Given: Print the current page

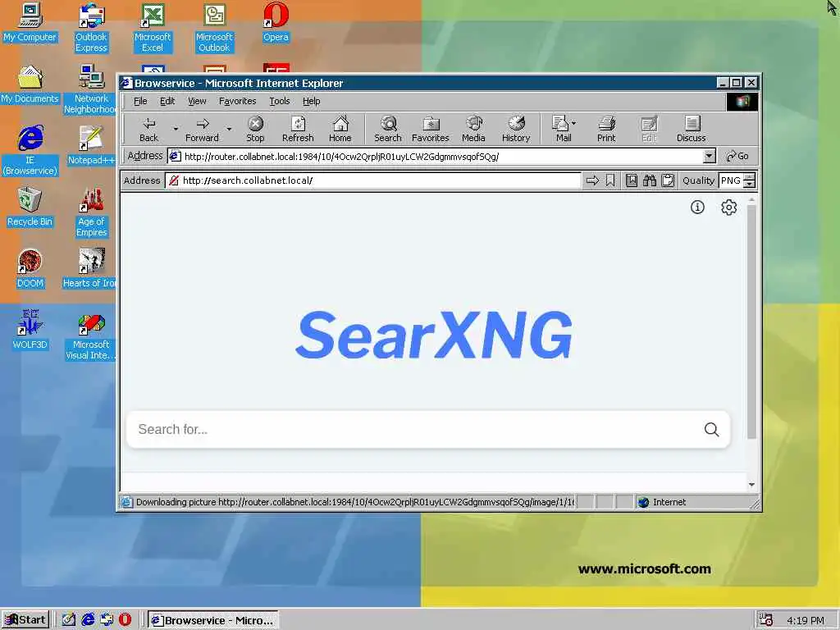Looking at the screenshot, I should point(606,129).
